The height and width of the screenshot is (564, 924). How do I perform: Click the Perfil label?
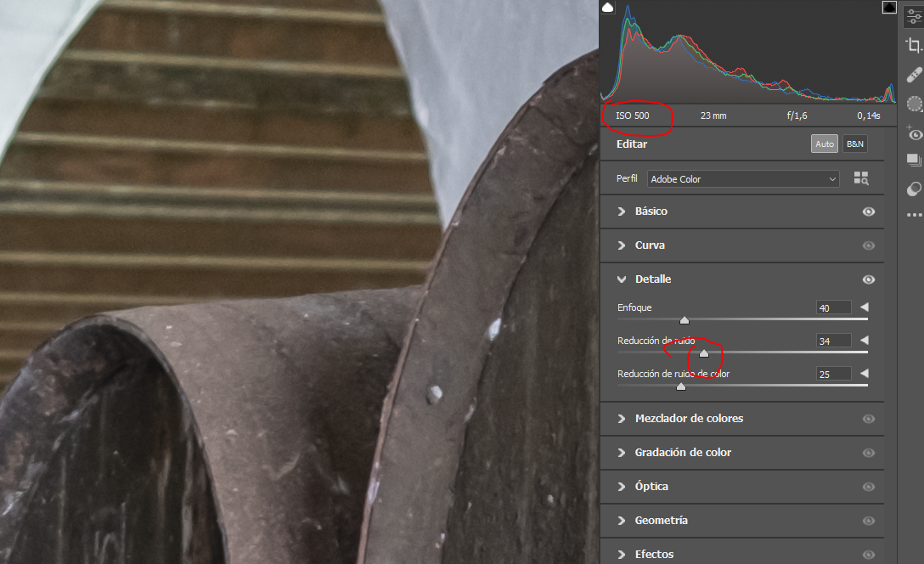click(x=627, y=178)
